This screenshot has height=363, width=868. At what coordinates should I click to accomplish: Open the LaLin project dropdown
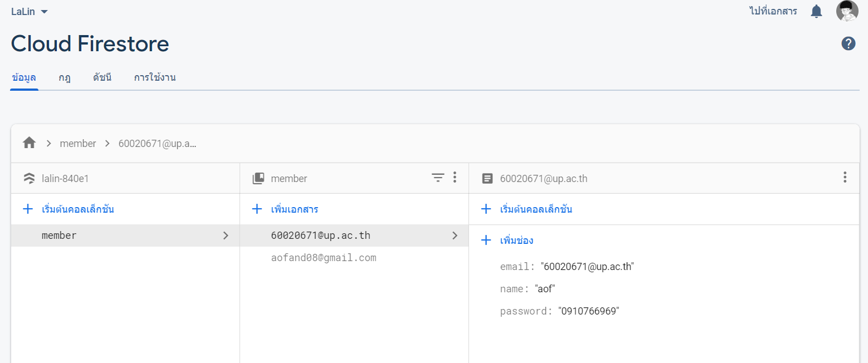(30, 11)
